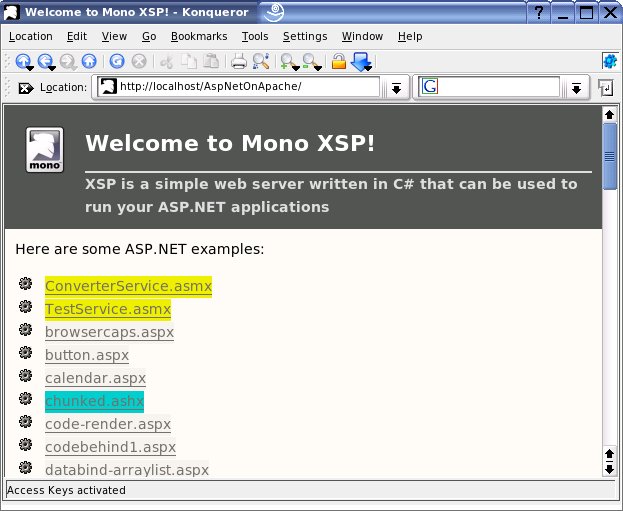The width and height of the screenshot is (623, 511).
Task: Open the button.aspx link
Action: pyautogui.click(x=87, y=355)
